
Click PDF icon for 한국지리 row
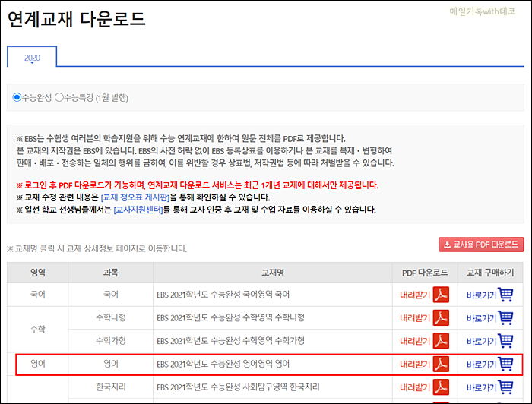(x=441, y=387)
